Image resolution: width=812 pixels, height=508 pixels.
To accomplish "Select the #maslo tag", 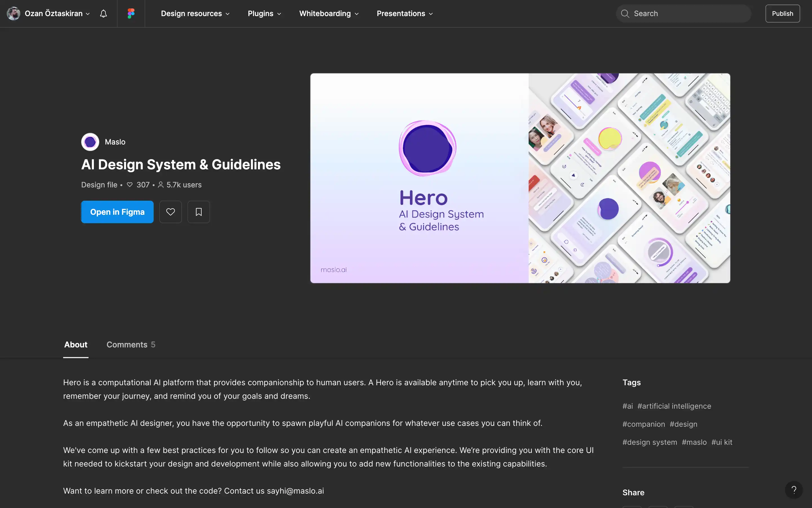I will click(x=694, y=443).
